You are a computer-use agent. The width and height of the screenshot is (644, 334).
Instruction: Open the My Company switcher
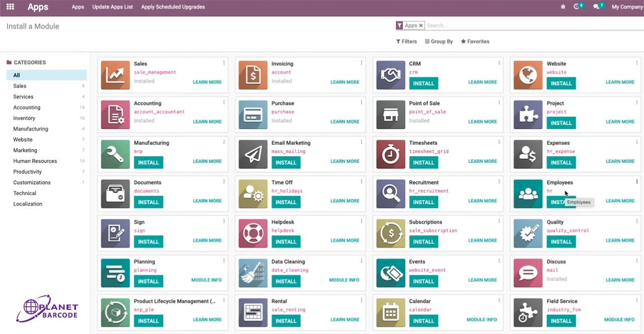click(x=627, y=7)
